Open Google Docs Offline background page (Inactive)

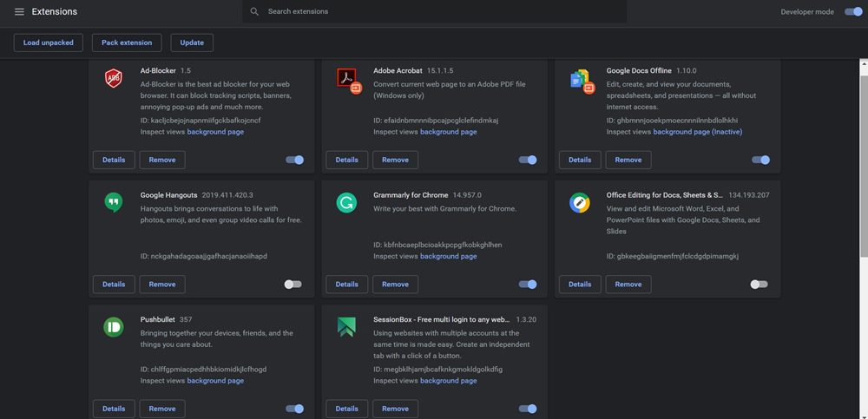(x=698, y=132)
